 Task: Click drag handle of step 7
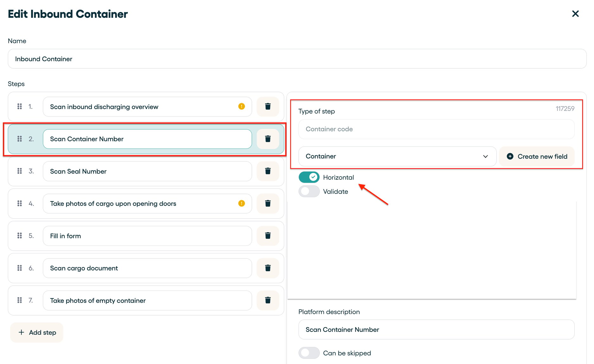pyautogui.click(x=20, y=300)
